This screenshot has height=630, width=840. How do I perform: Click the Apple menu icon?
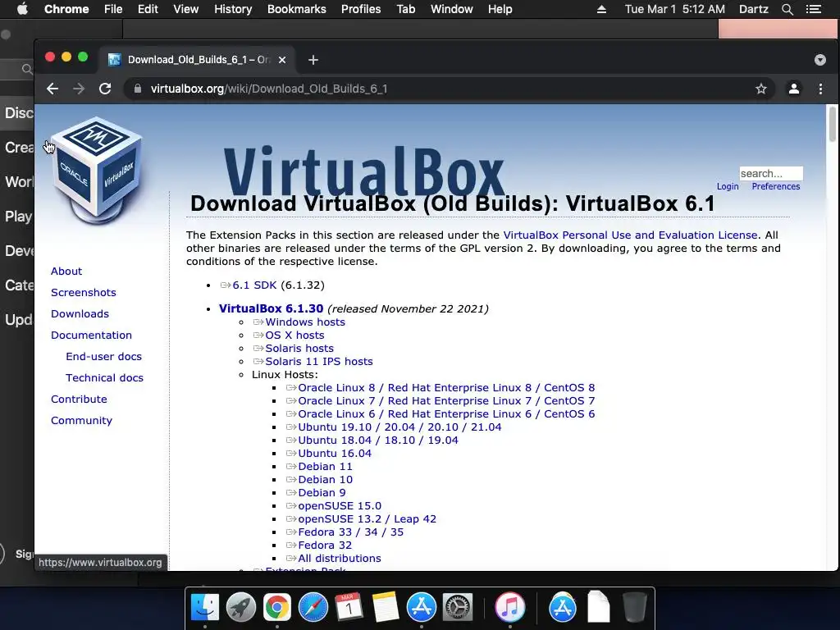[22, 9]
